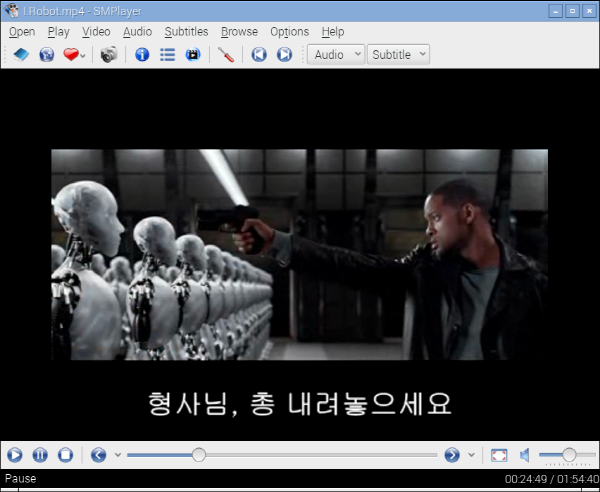Screen dimensions: 600x492
Task: Click the seek bar slider handle
Action: pyautogui.click(x=199, y=455)
